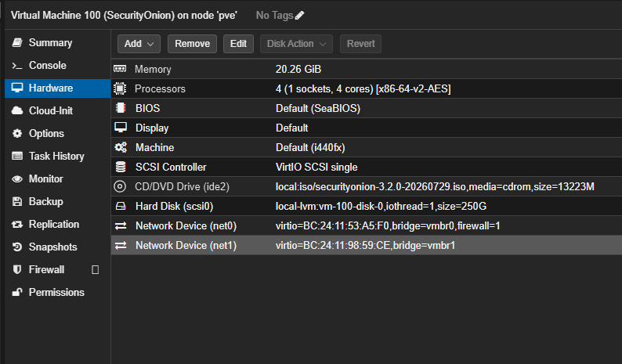Click the Options gear icon

tap(17, 134)
